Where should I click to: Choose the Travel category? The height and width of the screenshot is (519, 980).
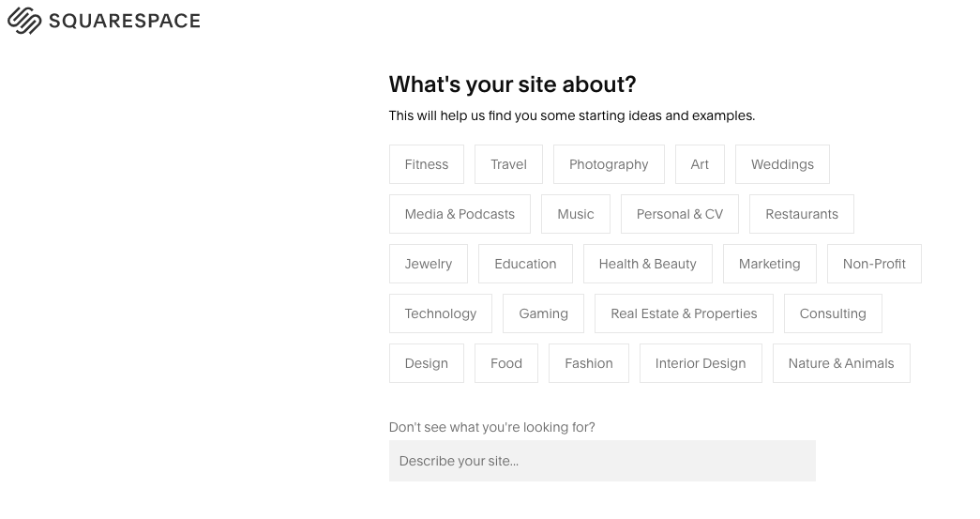click(x=508, y=164)
